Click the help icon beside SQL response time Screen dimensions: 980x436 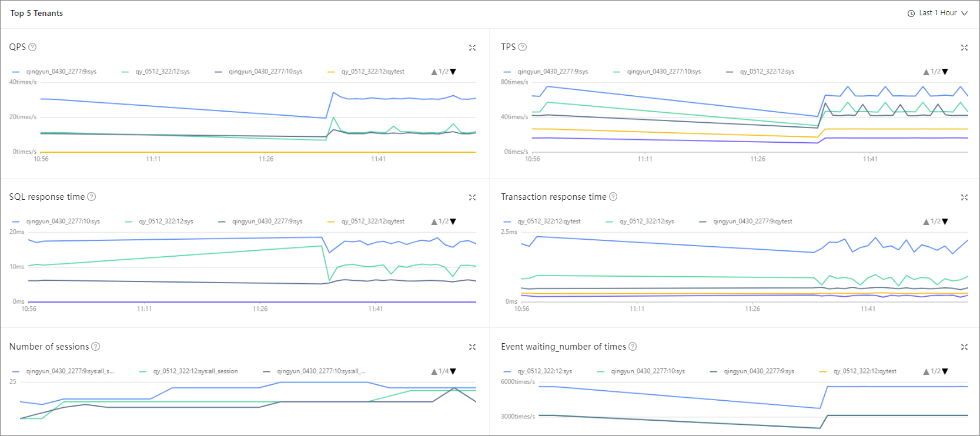92,197
